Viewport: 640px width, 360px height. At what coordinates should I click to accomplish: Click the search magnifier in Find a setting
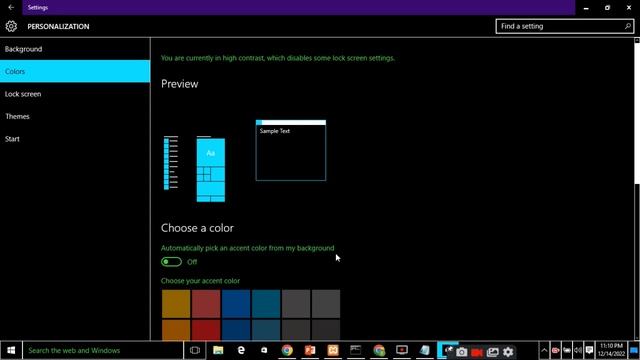point(627,26)
